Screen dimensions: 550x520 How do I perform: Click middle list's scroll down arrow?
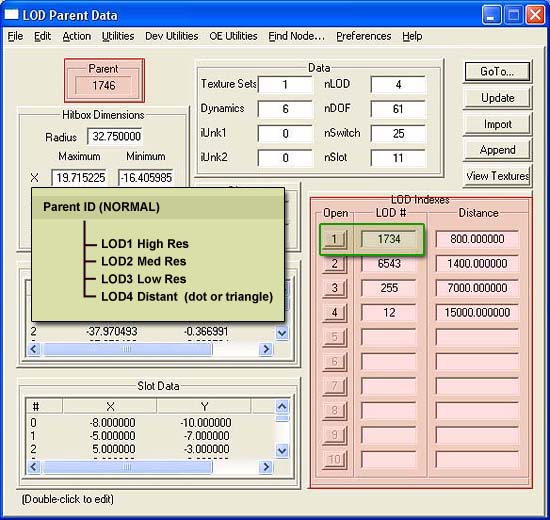282,333
